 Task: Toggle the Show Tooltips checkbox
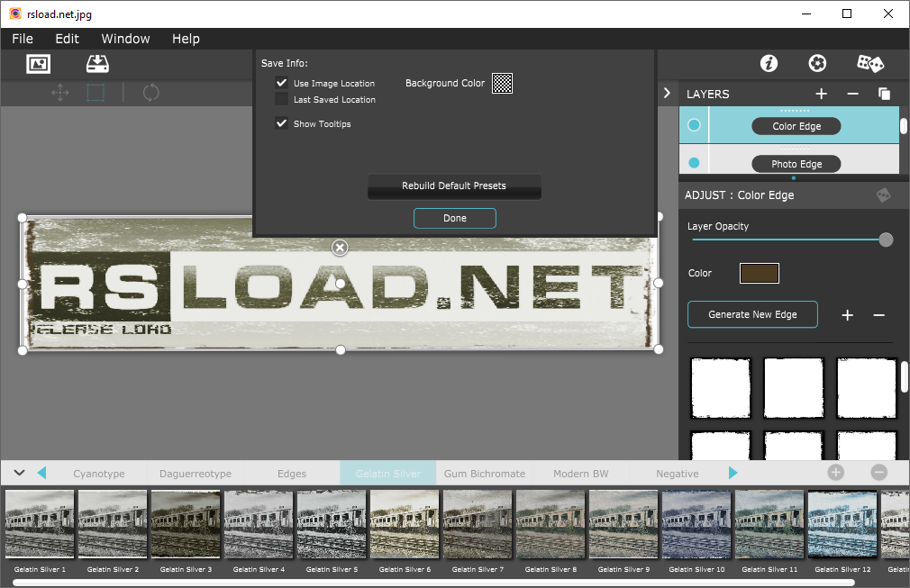[x=281, y=123]
